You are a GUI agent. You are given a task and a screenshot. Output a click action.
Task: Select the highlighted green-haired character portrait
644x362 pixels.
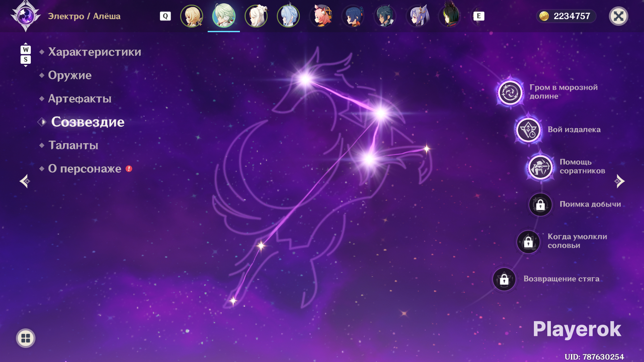(224, 16)
